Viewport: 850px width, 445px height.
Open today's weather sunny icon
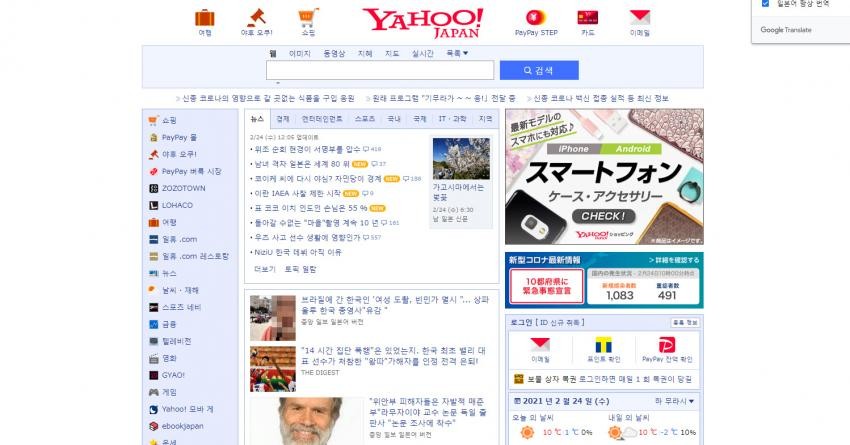click(x=527, y=432)
